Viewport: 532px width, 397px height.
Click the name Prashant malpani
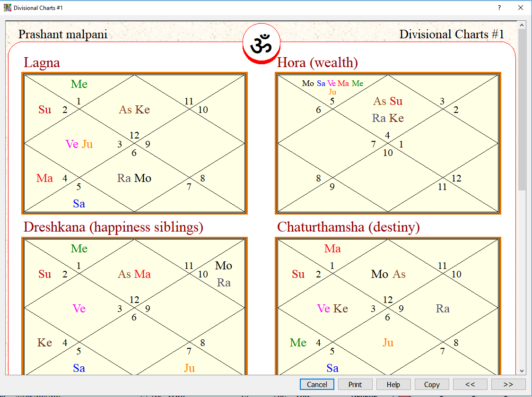pyautogui.click(x=62, y=35)
